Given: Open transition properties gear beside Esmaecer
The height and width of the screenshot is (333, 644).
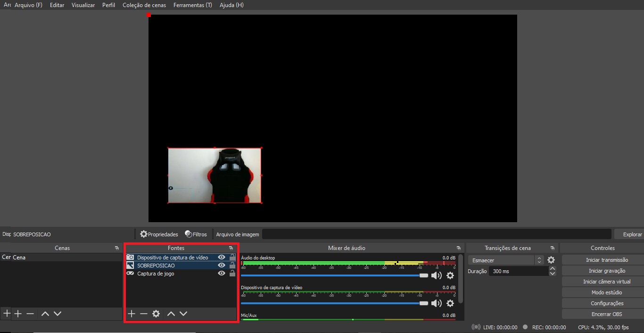Looking at the screenshot, I should pos(551,260).
